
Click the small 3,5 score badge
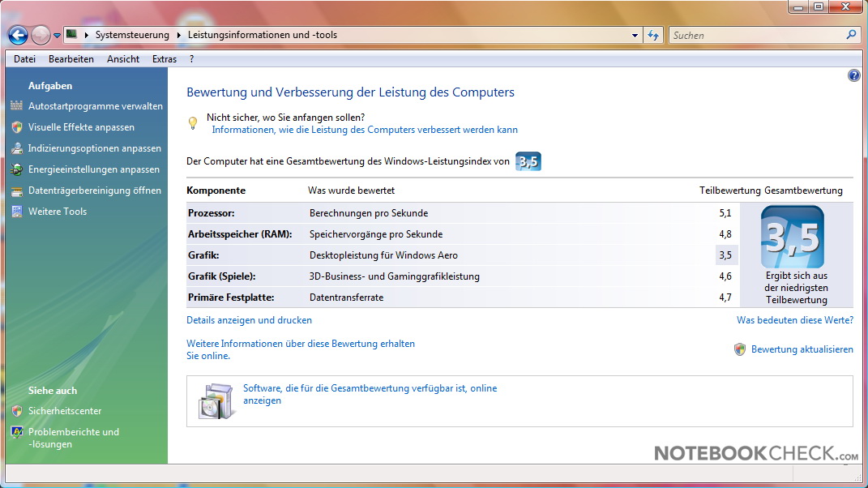528,161
